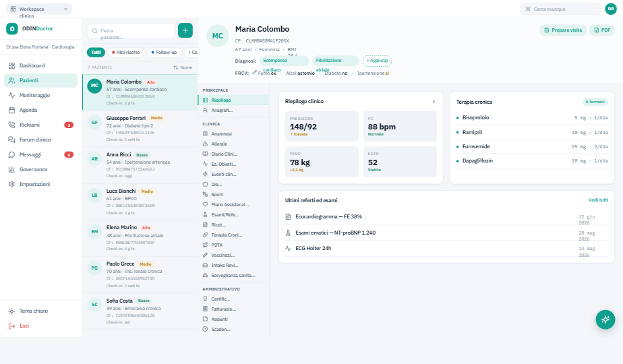The width and height of the screenshot is (623, 364).
Task: Click the ODINDoctor logo icon
Action: (x=12, y=28)
